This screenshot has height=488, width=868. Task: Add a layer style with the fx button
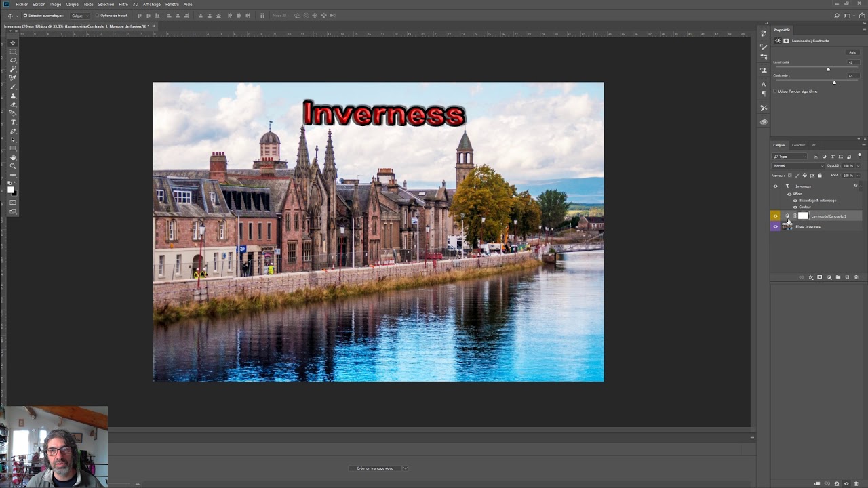(x=810, y=277)
